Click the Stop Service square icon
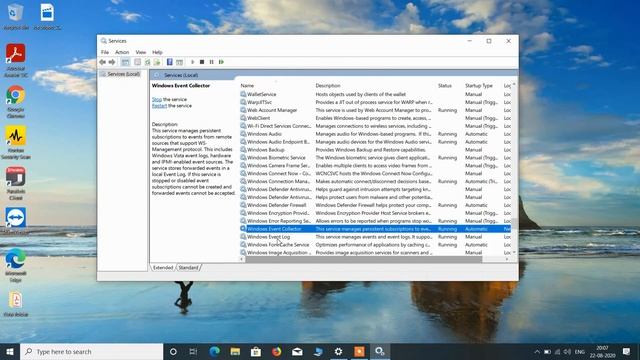Viewport: 640px width, 360px height. click(202, 62)
